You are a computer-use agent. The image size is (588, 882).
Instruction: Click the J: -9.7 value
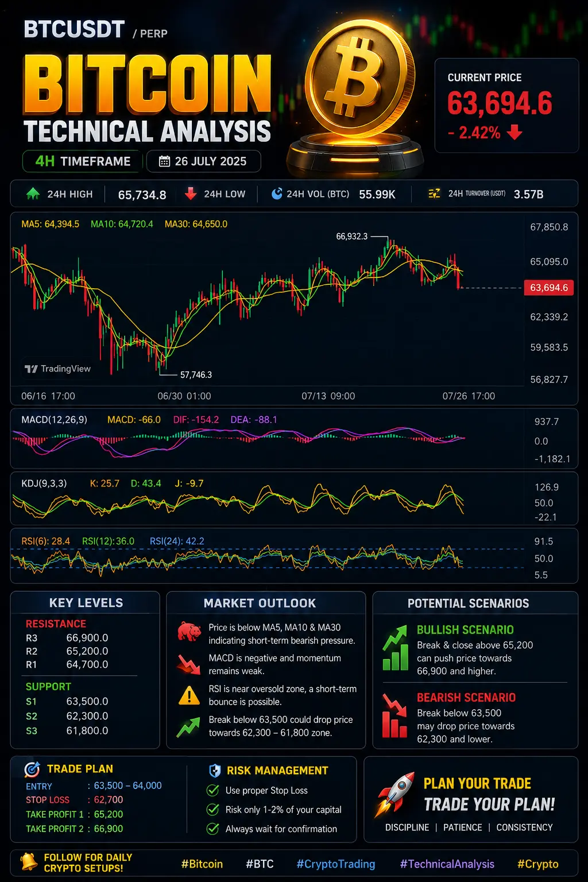[189, 483]
